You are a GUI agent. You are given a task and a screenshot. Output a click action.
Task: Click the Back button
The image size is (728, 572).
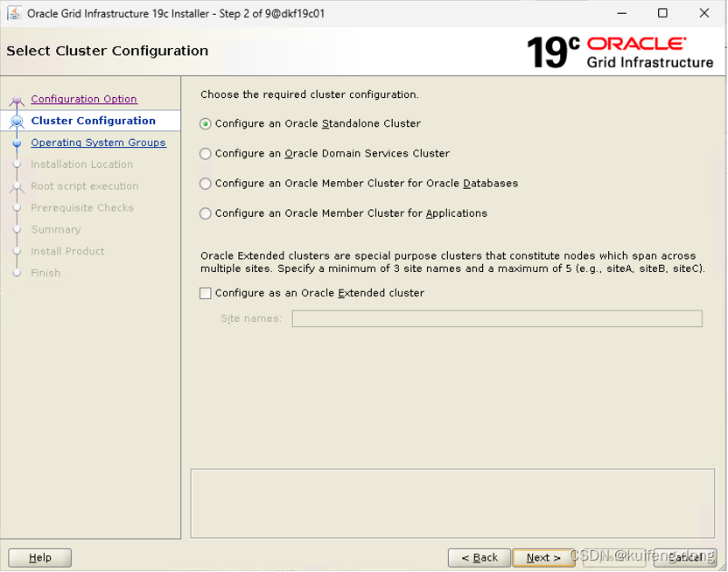pos(479,557)
